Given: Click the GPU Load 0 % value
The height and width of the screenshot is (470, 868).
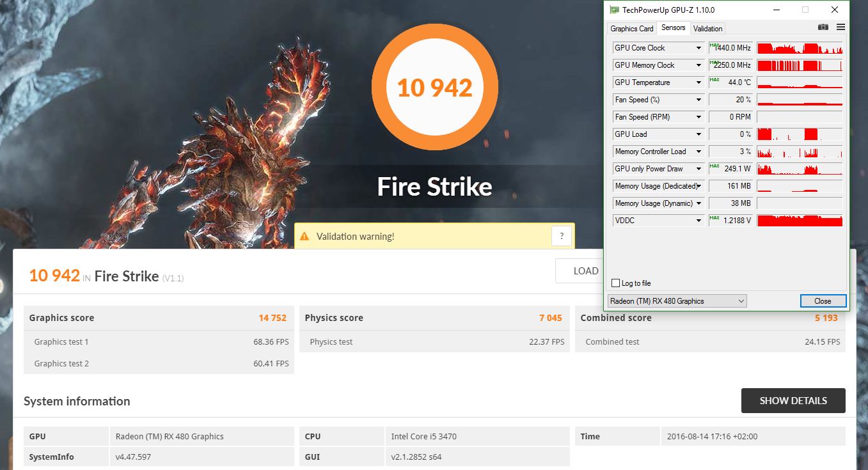Looking at the screenshot, I should 731,134.
